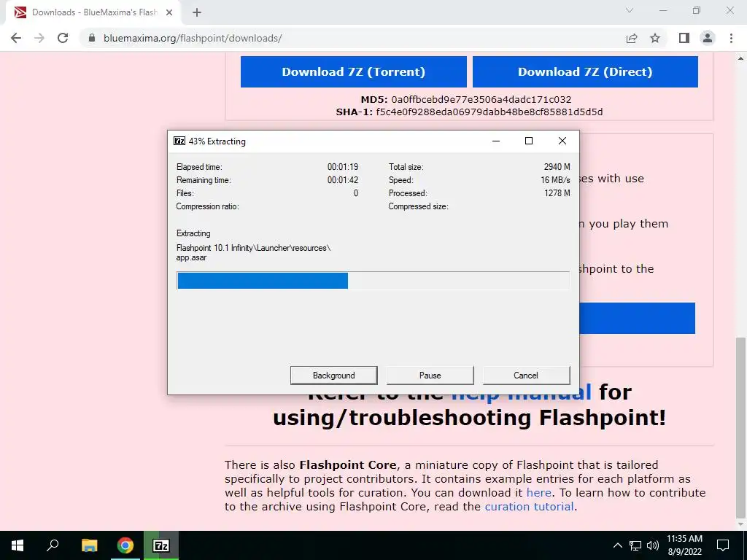Open the taskbar clock and date

pos(684,545)
